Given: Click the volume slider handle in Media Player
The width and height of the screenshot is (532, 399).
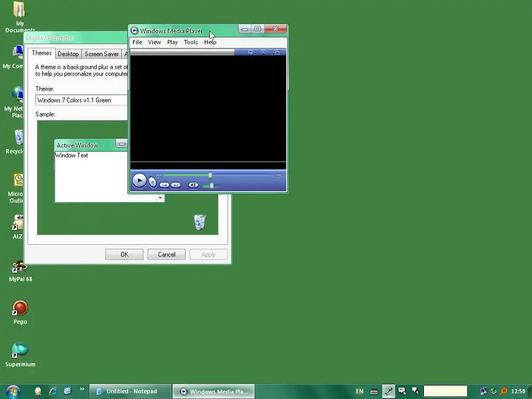Looking at the screenshot, I should tap(212, 185).
